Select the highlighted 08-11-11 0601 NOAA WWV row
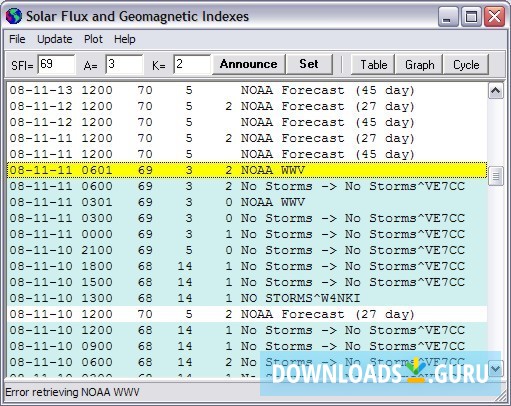Viewport: 511px width, 406px height. tap(247, 170)
